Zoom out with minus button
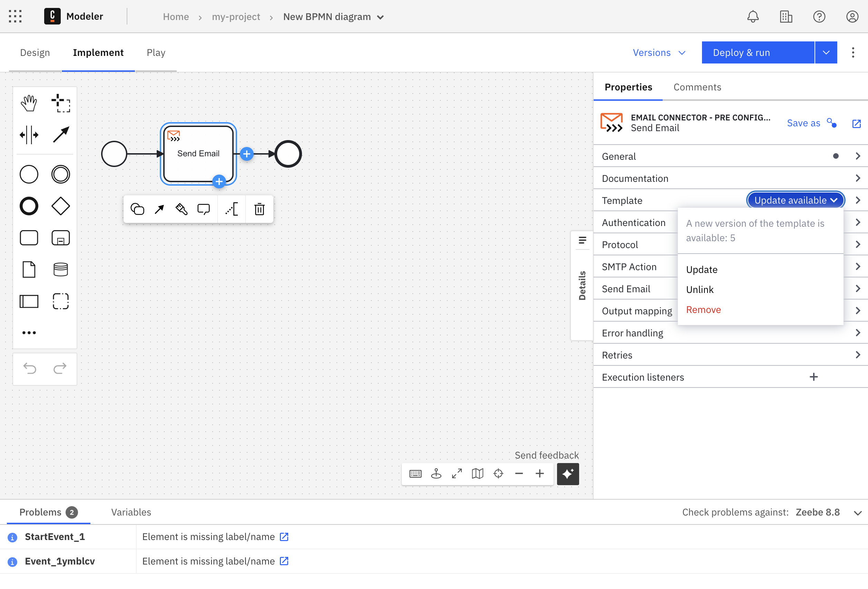 (519, 474)
